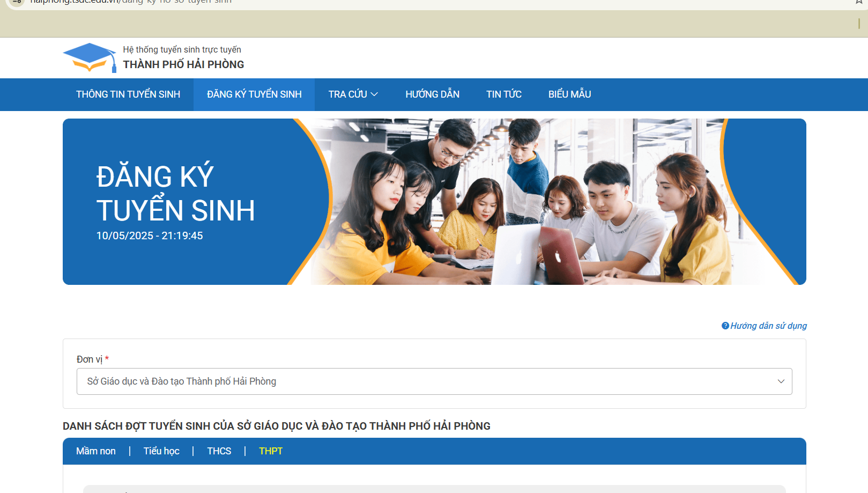
Task: Click the THÀNH PHỐ HẢI PHÒNG site title
Action: pyautogui.click(x=183, y=64)
